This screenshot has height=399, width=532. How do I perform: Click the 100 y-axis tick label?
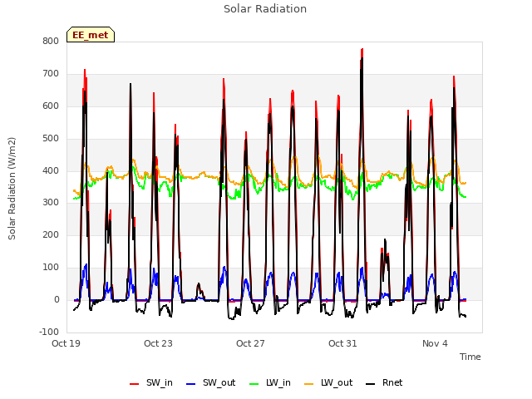(51, 268)
